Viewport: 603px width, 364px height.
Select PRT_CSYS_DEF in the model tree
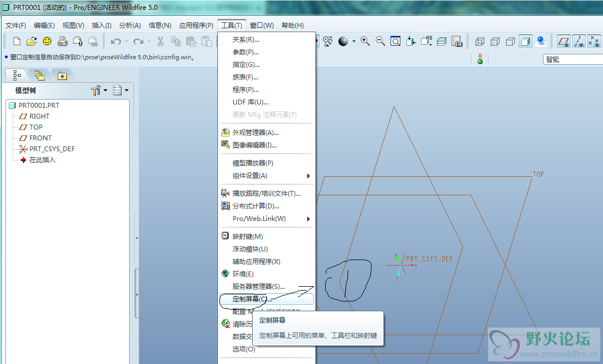[52, 149]
